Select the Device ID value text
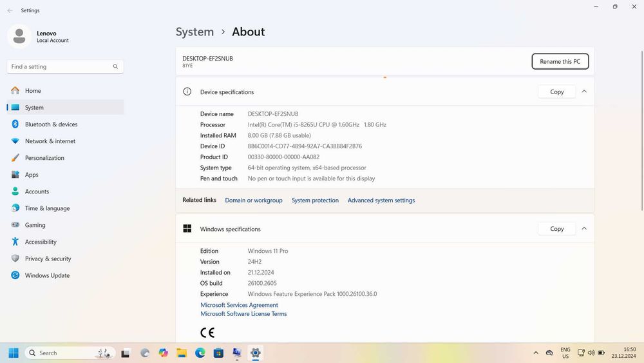This screenshot has width=644, height=363. coord(305,146)
